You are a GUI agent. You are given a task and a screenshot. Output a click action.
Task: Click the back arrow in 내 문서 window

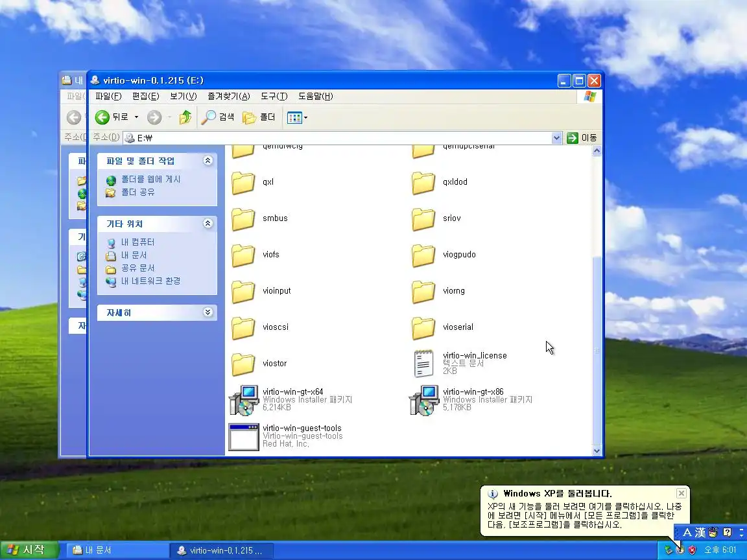(74, 117)
